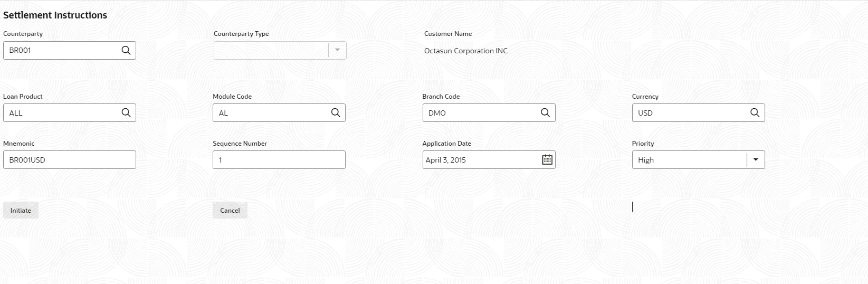
Task: Click the Currency field containing USD
Action: (x=690, y=113)
